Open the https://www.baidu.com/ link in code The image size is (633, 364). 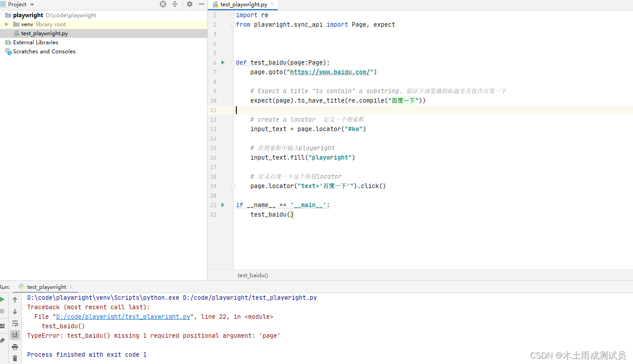pos(330,72)
